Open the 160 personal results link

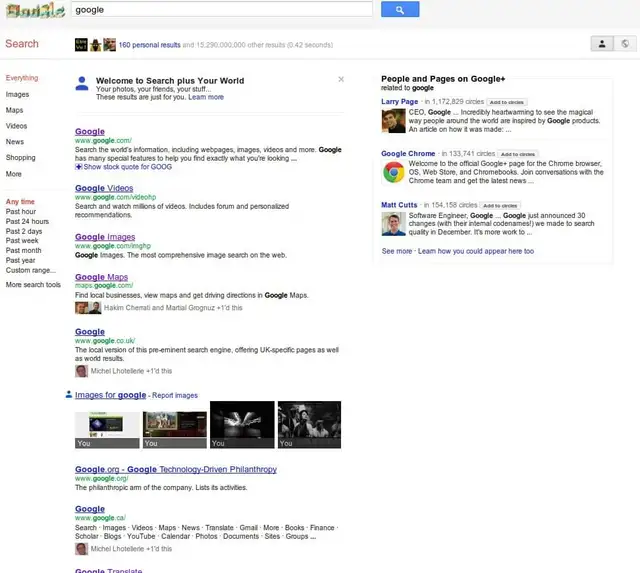(149, 45)
